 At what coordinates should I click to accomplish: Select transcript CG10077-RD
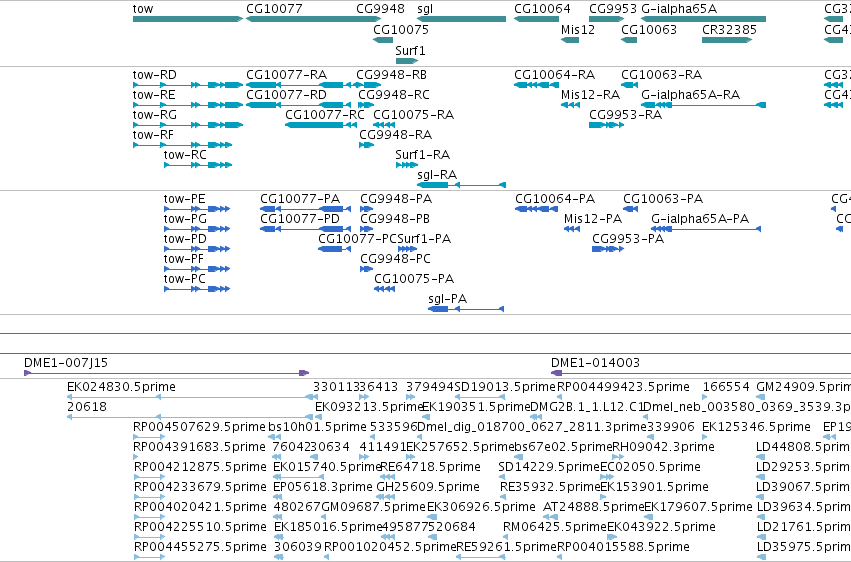287,95
